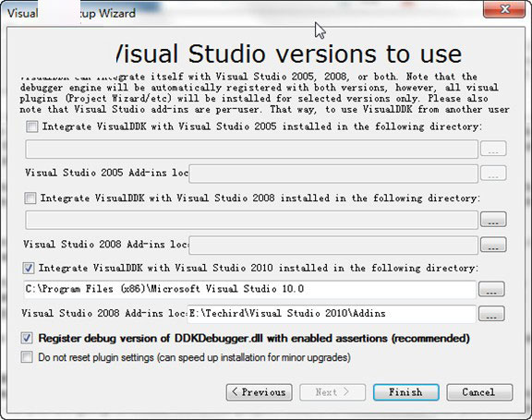Click the Finish button
Image resolution: width=532 pixels, height=420 pixels.
[406, 392]
